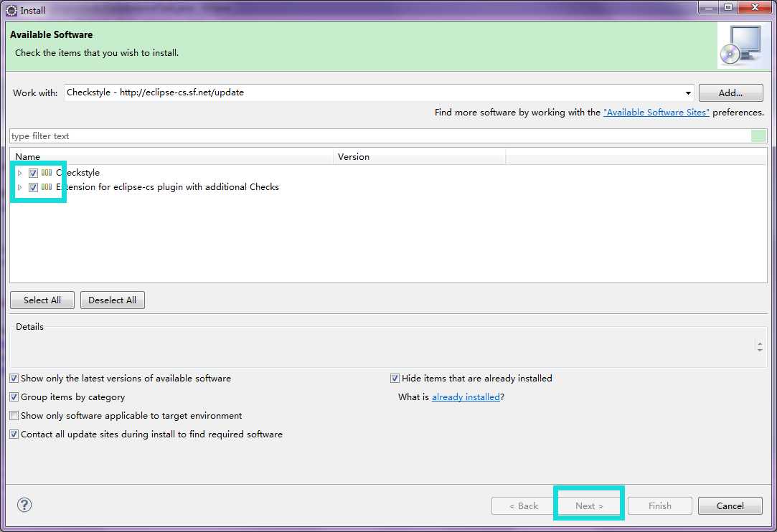Select the additional Checks extension row text

[x=167, y=187]
